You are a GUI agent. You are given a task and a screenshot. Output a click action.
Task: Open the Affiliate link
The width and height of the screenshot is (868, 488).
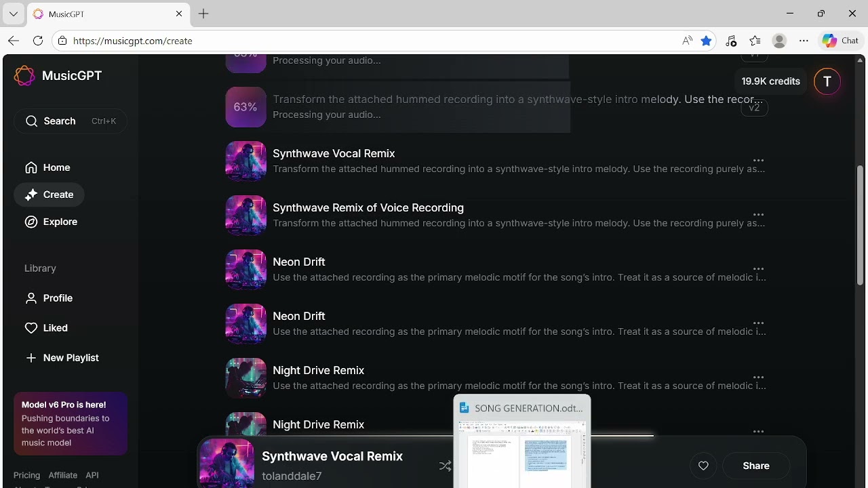[62, 475]
